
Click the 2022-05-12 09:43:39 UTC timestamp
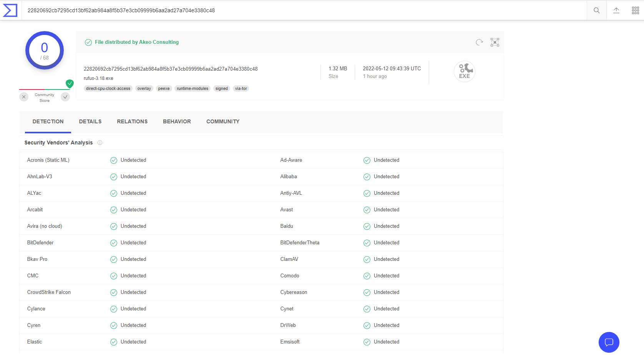pyautogui.click(x=392, y=68)
